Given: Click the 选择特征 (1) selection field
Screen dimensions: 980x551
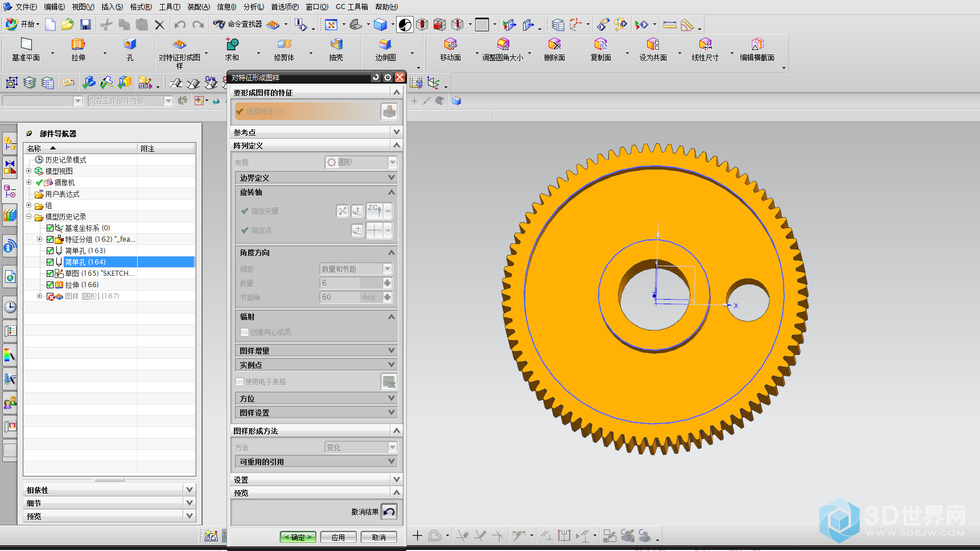Looking at the screenshot, I should point(306,111).
